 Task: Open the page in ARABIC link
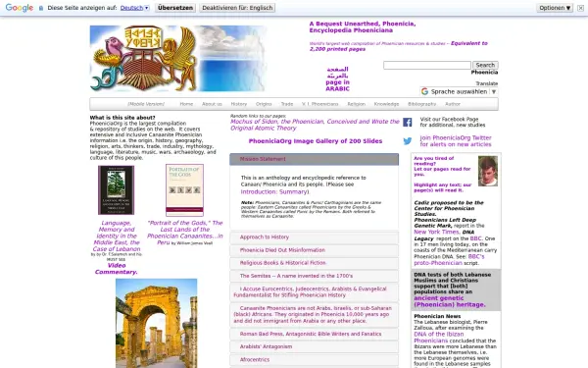point(337,79)
